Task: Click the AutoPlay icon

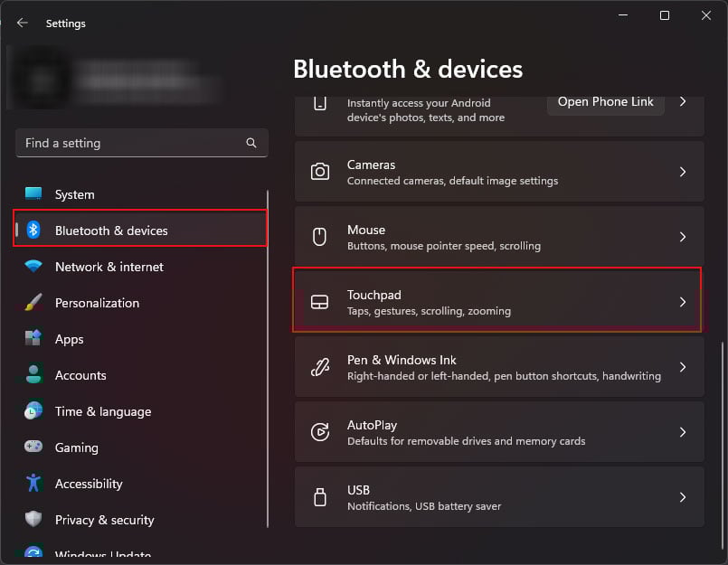Action: click(x=319, y=432)
